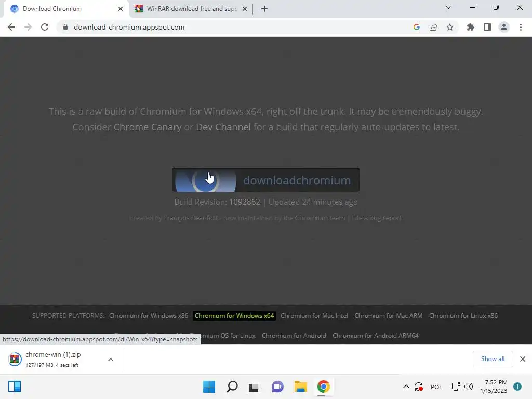Click the sync update tray icon

[x=419, y=387]
